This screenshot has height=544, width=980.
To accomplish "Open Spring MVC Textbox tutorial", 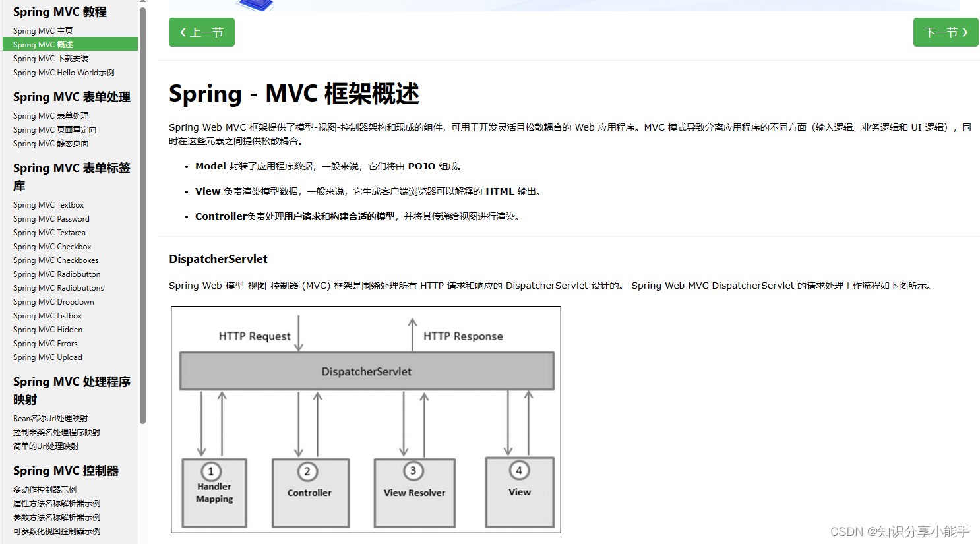I will pos(49,205).
